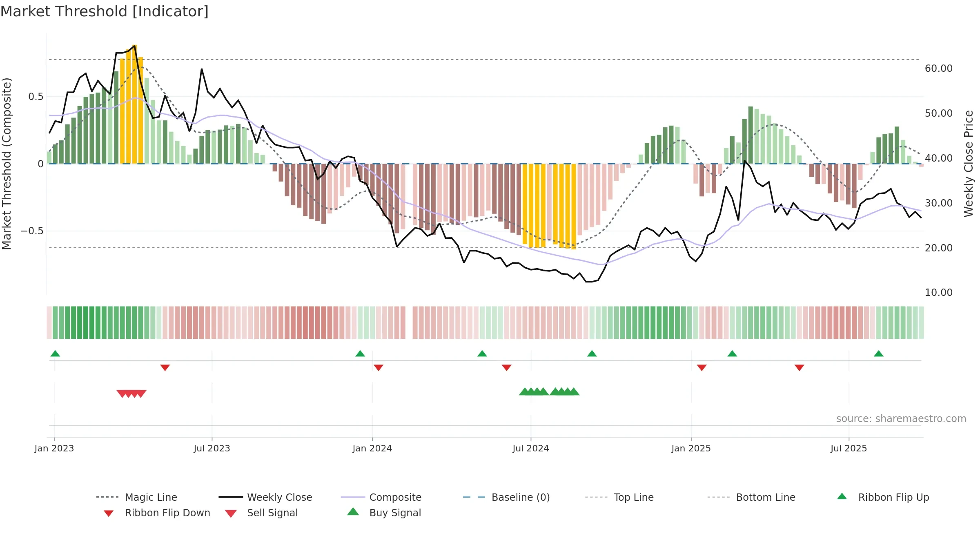This screenshot has height=551, width=980.
Task: Click the Jan 2024 x-axis label
Action: [372, 449]
